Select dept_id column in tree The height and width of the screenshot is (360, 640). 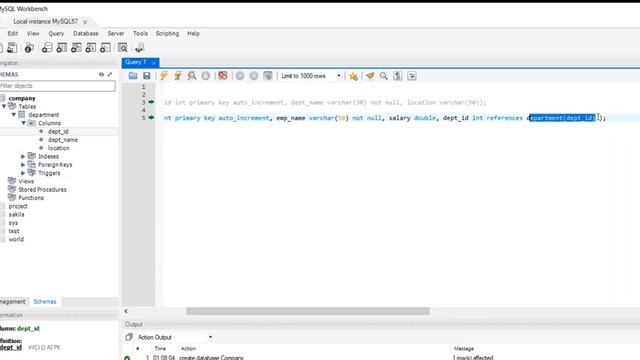tap(58, 131)
